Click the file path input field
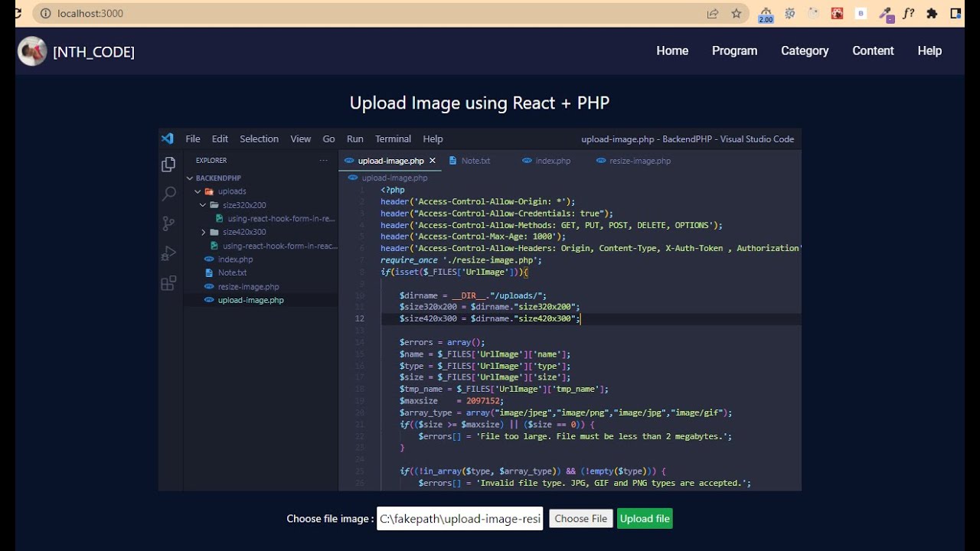 [460, 518]
